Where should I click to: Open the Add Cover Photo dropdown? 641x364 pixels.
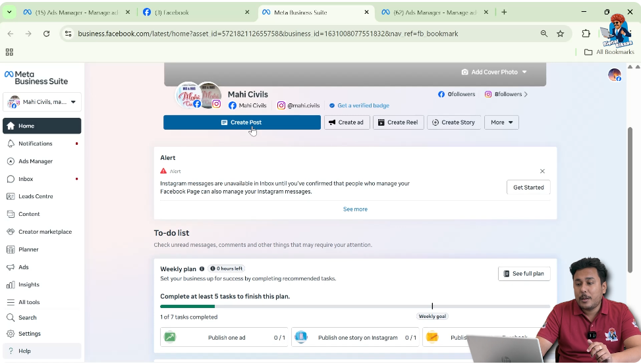(494, 72)
